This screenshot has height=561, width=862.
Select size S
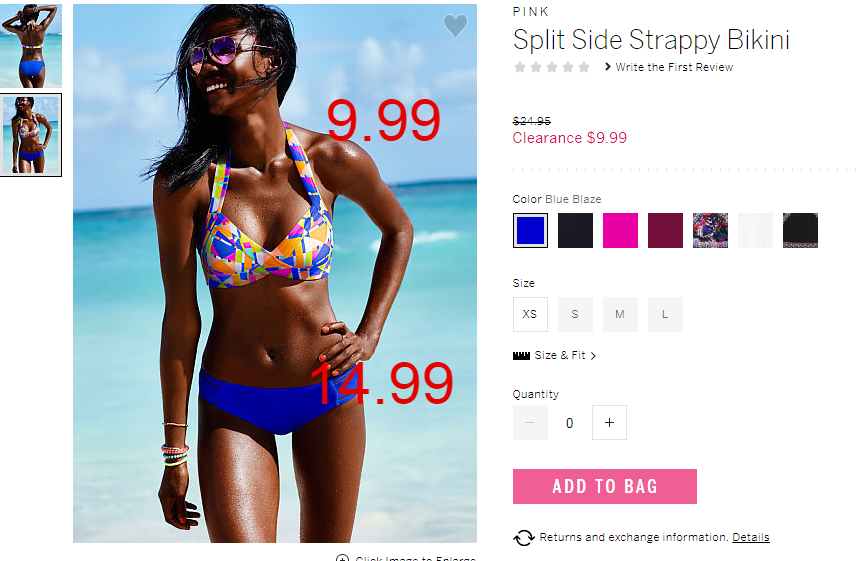(x=575, y=314)
